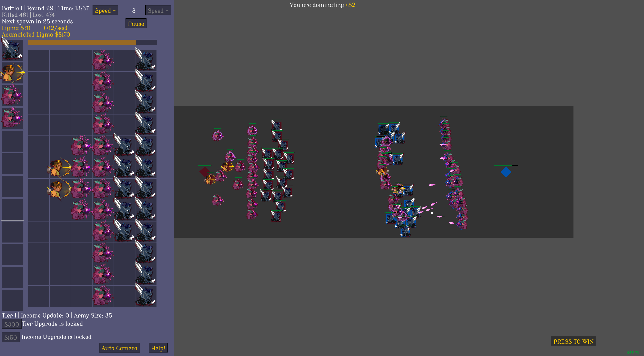This screenshot has width=644, height=356.
Task: Click the orange spawn progress bar
Action: [x=82, y=42]
